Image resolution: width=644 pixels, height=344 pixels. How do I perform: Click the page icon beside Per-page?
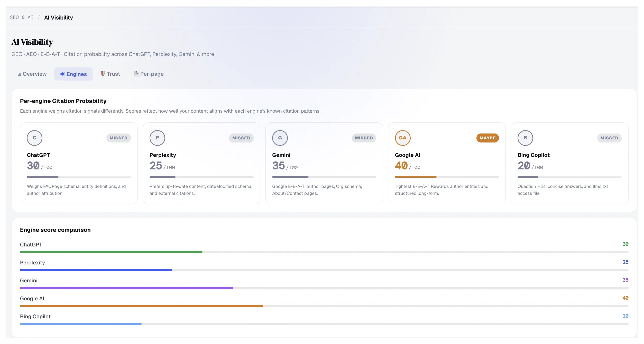tap(136, 74)
